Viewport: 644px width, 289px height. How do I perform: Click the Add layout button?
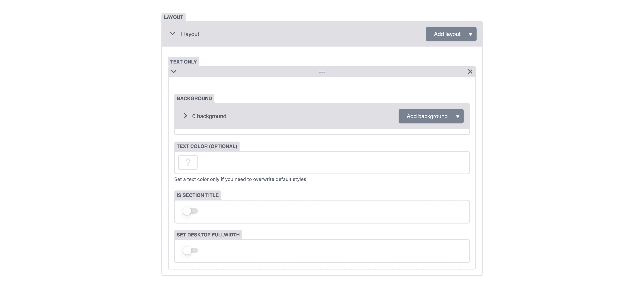[x=447, y=34]
